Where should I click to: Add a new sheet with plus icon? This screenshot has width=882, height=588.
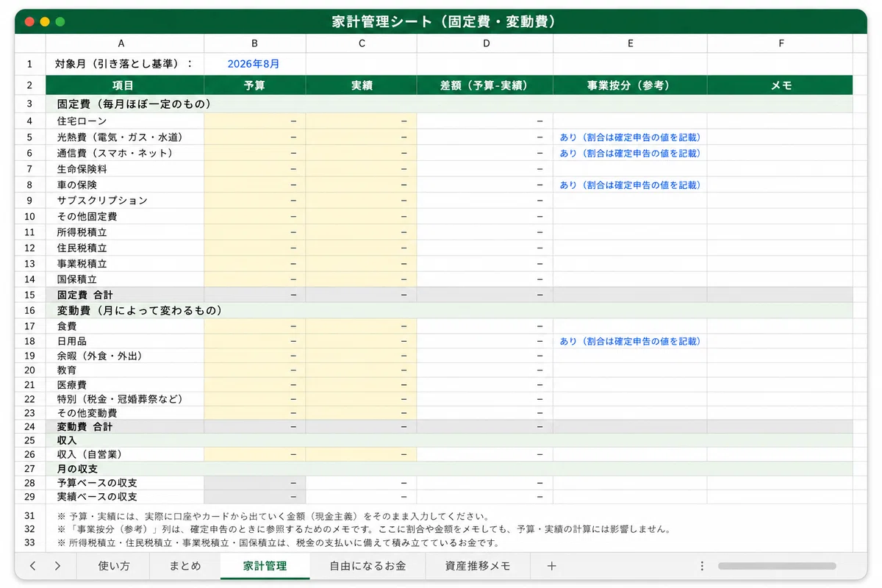pos(552,566)
